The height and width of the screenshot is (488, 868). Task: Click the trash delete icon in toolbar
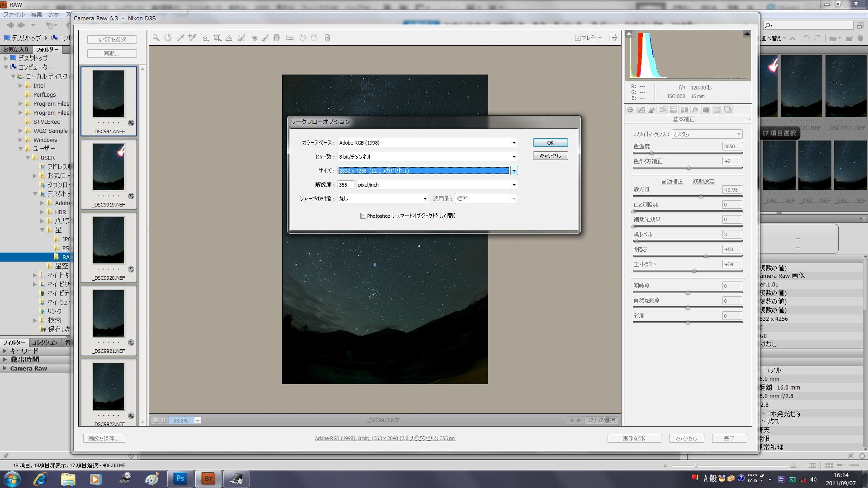[327, 38]
